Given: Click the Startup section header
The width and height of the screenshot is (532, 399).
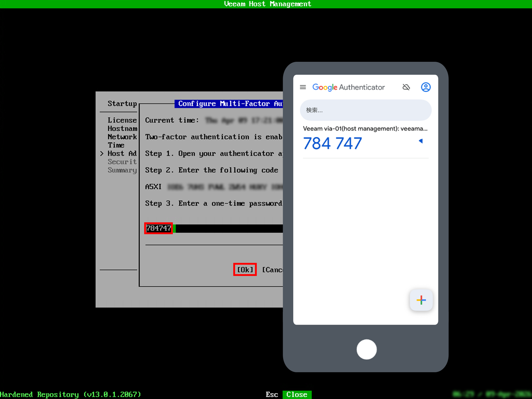Looking at the screenshot, I should pyautogui.click(x=122, y=104).
